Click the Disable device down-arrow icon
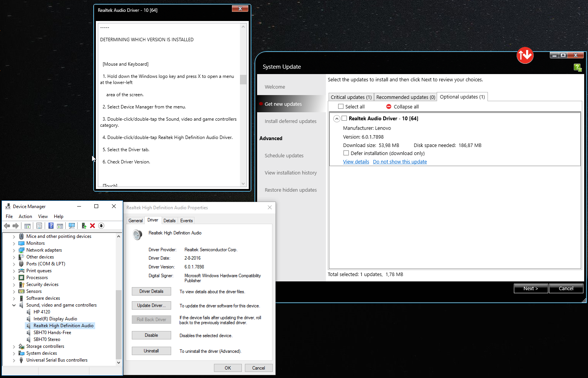 [x=101, y=226]
